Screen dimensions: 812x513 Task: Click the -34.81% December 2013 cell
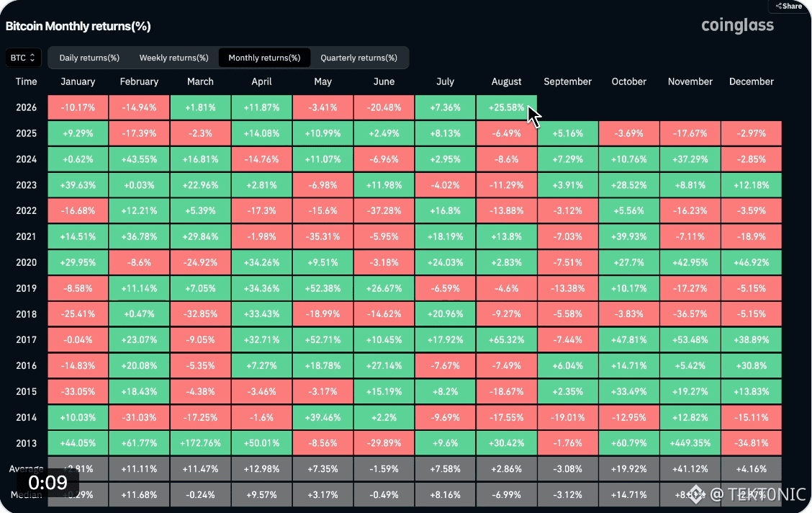(x=751, y=443)
